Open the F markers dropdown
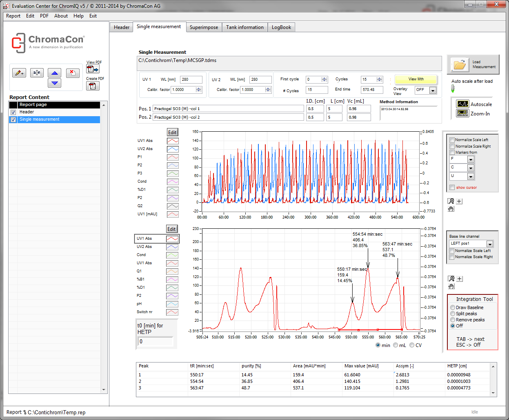This screenshot has width=509, height=420. pos(471,159)
